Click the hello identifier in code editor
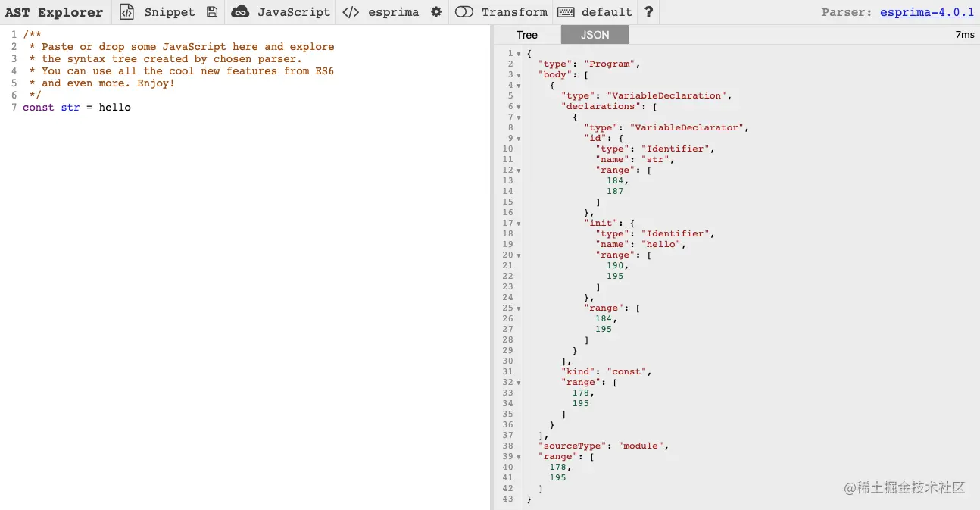The height and width of the screenshot is (510, 980). 115,108
